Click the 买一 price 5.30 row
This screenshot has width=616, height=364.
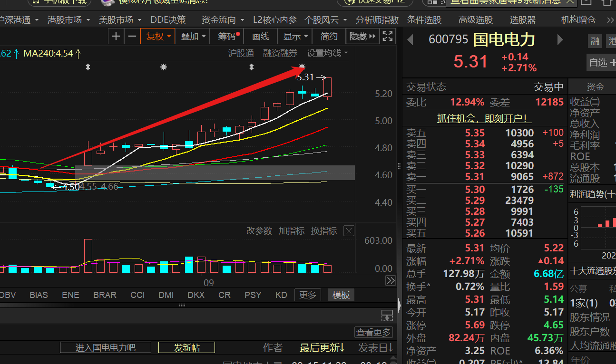(485, 190)
